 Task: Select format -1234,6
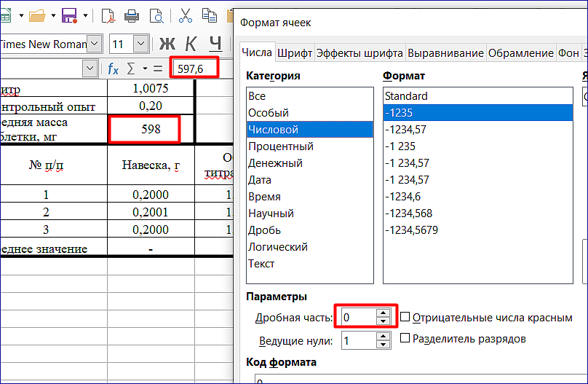click(477, 196)
